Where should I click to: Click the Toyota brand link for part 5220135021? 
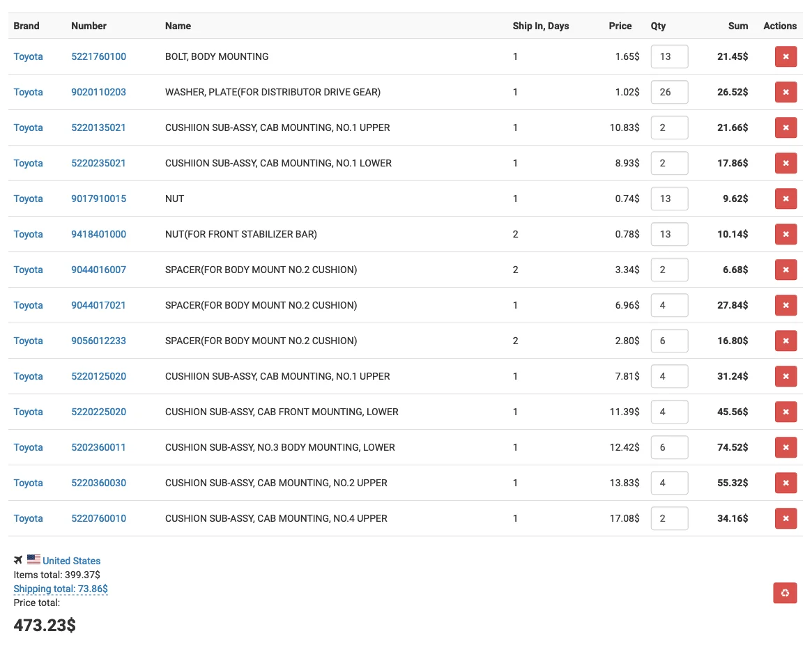pyautogui.click(x=28, y=127)
